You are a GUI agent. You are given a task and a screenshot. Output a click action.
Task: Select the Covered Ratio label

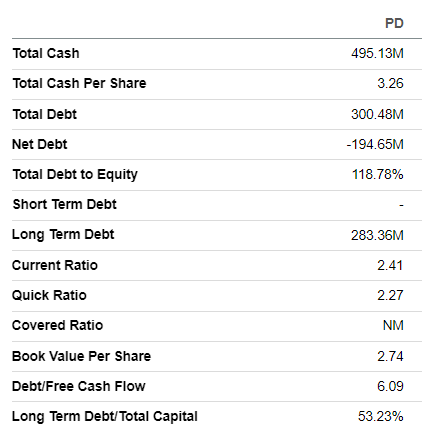pos(58,325)
